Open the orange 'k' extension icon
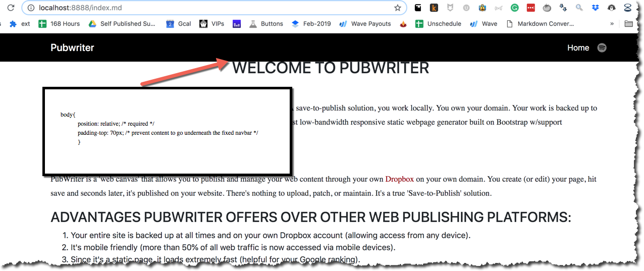The height and width of the screenshot is (271, 644). click(x=434, y=8)
